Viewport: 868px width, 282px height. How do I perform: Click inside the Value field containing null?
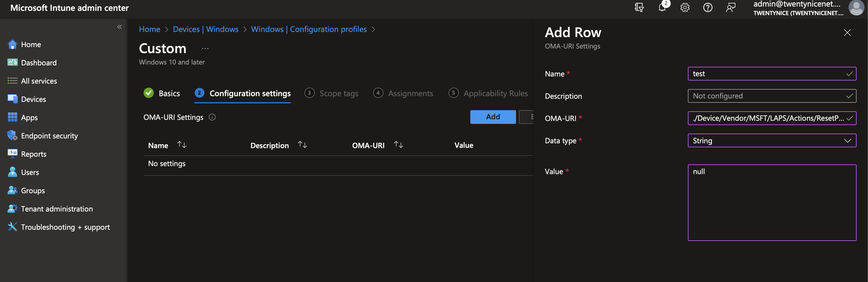772,202
